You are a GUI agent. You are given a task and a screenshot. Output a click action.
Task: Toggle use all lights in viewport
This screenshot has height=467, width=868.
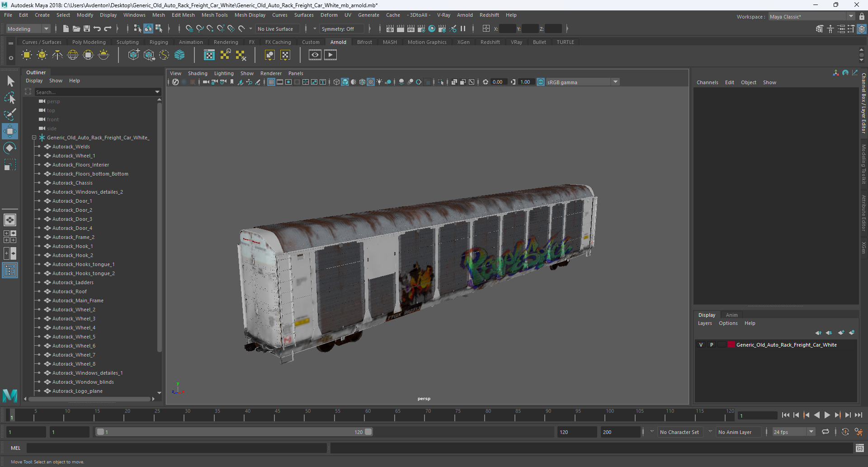tap(379, 82)
